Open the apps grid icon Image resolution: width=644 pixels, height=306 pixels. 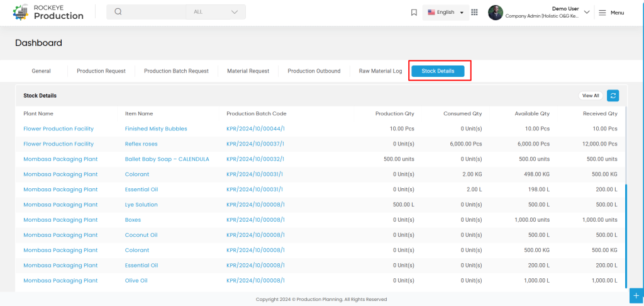coord(474,13)
